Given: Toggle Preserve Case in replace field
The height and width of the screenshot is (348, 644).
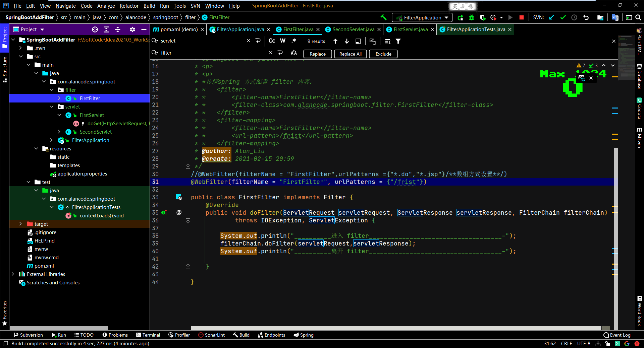Looking at the screenshot, I should coord(294,53).
